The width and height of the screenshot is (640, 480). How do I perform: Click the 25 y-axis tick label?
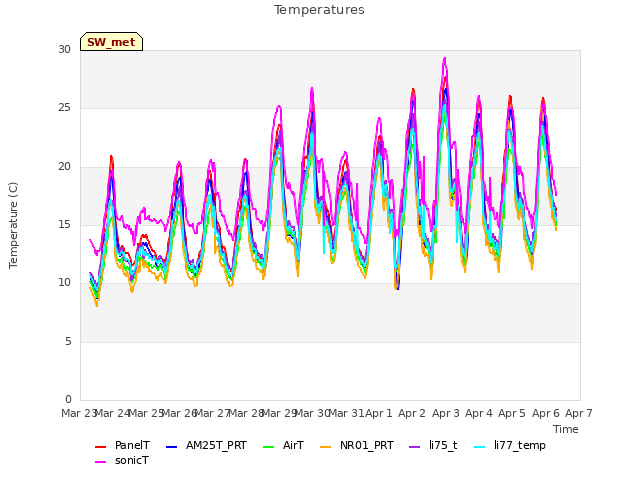64,108
